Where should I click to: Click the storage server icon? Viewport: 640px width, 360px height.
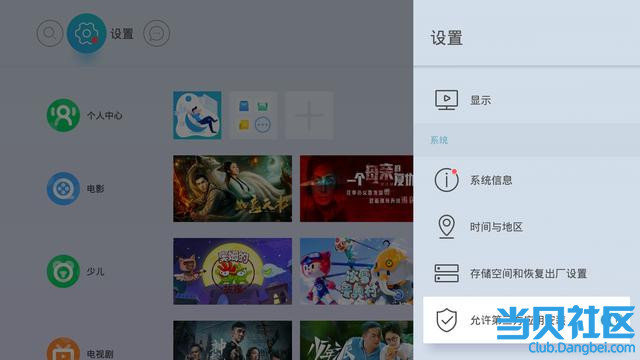pyautogui.click(x=446, y=273)
